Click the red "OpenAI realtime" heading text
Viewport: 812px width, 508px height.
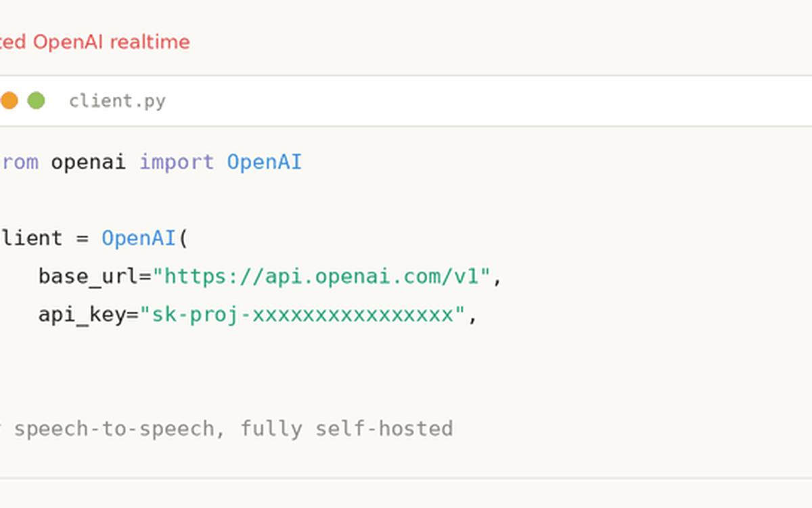pyautogui.click(x=112, y=42)
